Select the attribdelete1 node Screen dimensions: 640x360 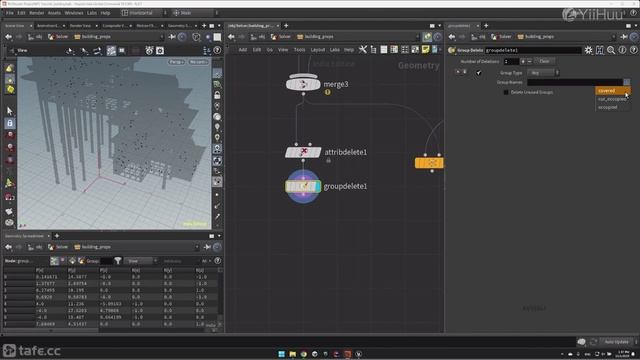coord(303,152)
